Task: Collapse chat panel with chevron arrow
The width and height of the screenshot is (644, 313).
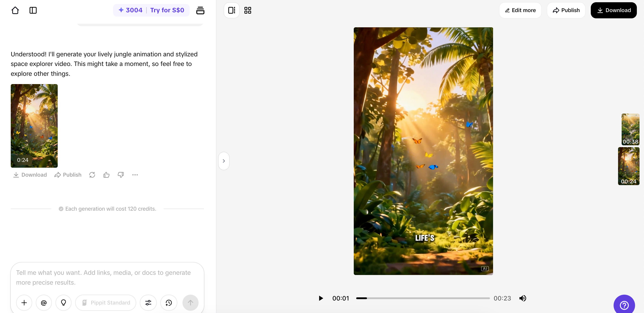Action: pos(224,161)
